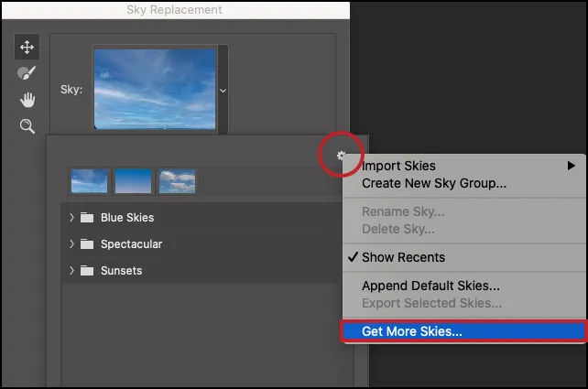Select the third recent sky thumbnail
Screen dimensions: 588x389
pyautogui.click(x=177, y=181)
